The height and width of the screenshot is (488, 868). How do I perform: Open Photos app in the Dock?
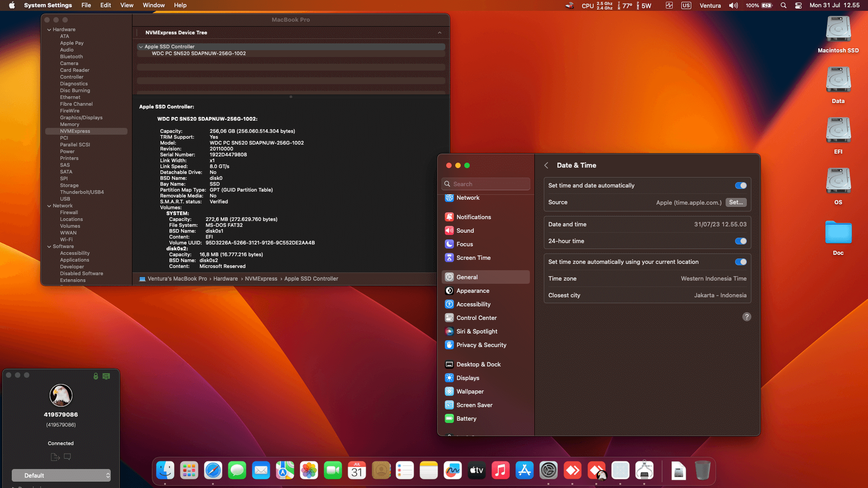[x=309, y=470]
